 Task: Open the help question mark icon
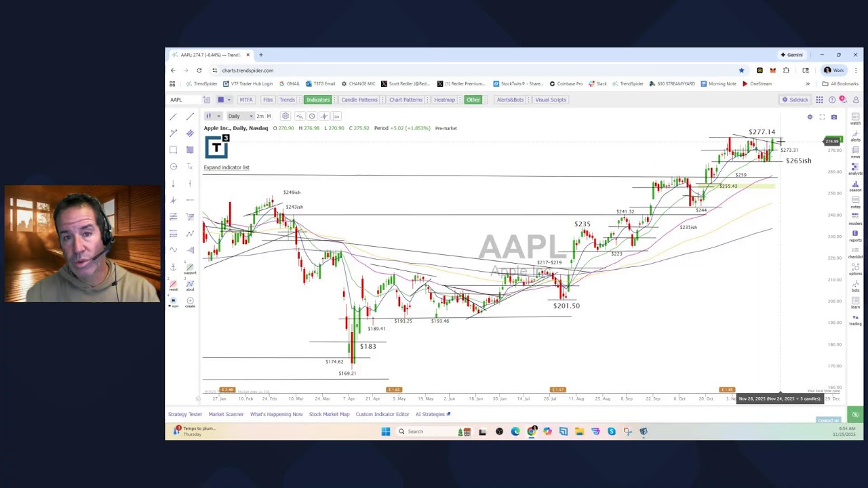pos(832,100)
